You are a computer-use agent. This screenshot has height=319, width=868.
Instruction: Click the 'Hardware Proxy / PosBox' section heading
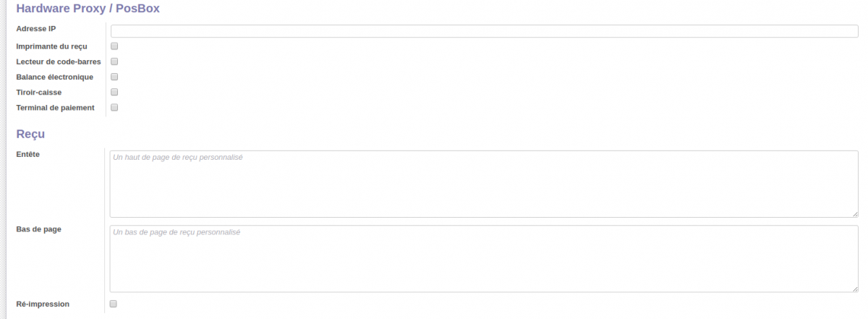pyautogui.click(x=88, y=9)
